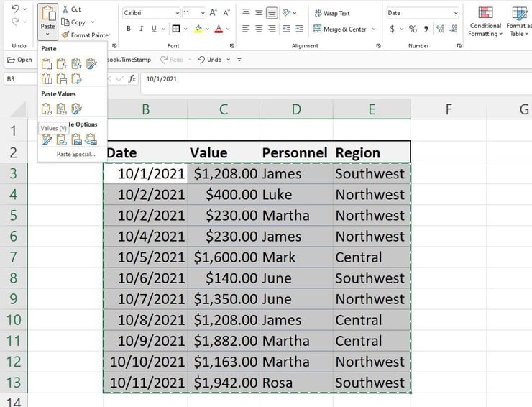
Task: Click Increase Decimal
Action: [x=441, y=29]
